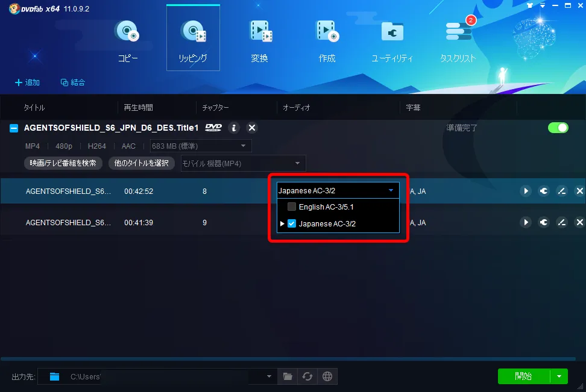586x392 pixels.
Task: Check the English AC-3/5.1 audio checkbox
Action: (292, 207)
